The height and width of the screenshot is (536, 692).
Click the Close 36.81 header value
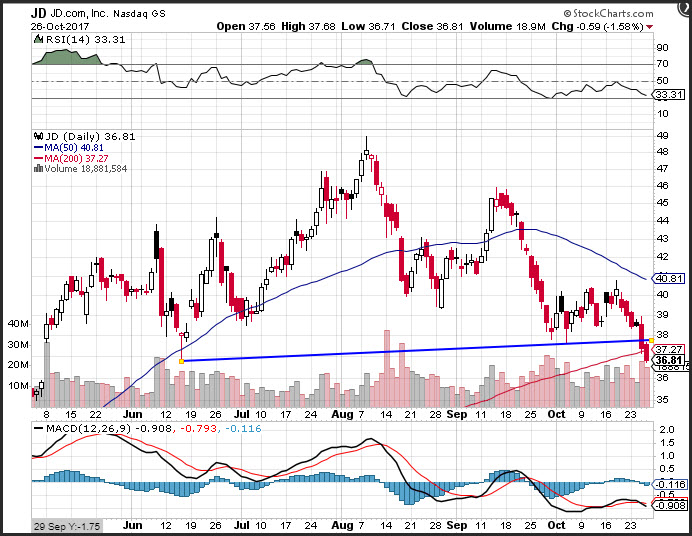pos(432,26)
